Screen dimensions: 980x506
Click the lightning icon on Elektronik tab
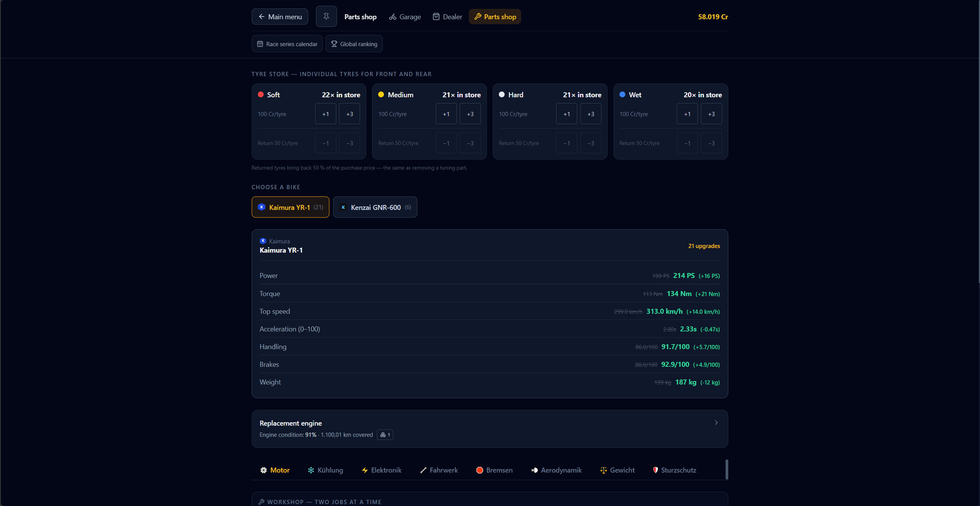point(364,470)
